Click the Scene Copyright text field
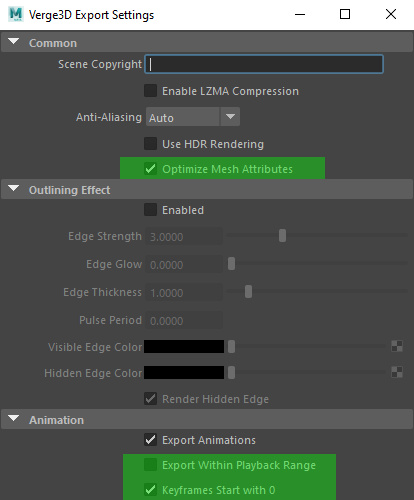 pos(264,64)
